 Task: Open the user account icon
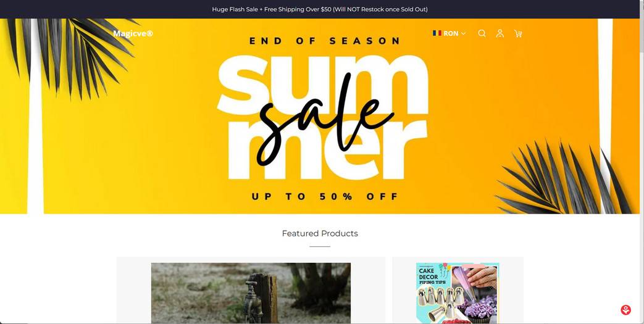[x=500, y=33]
